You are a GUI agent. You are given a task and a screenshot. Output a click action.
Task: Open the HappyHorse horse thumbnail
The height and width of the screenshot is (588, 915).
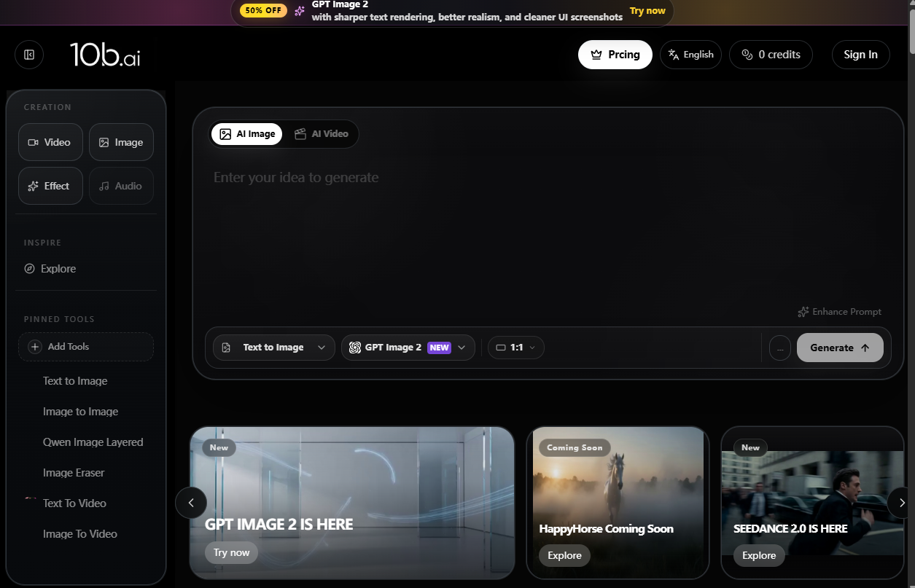tap(618, 503)
